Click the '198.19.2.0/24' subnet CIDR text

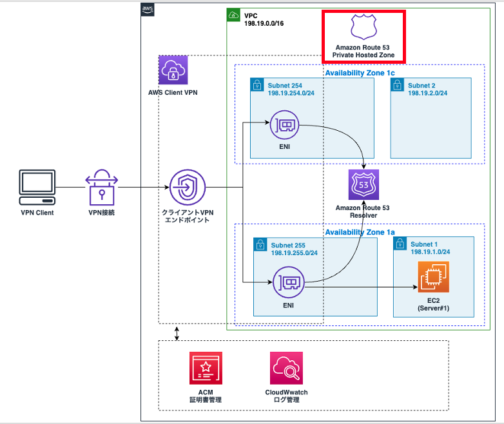428,93
